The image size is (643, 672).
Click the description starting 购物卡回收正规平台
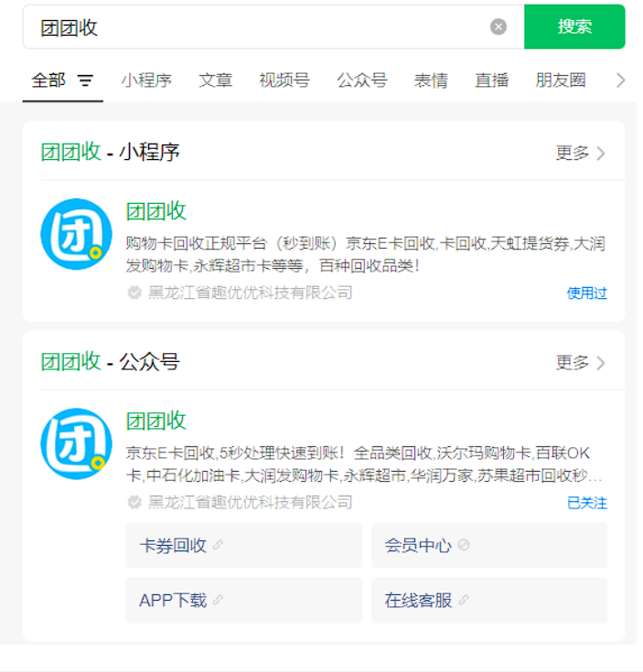pos(366,254)
